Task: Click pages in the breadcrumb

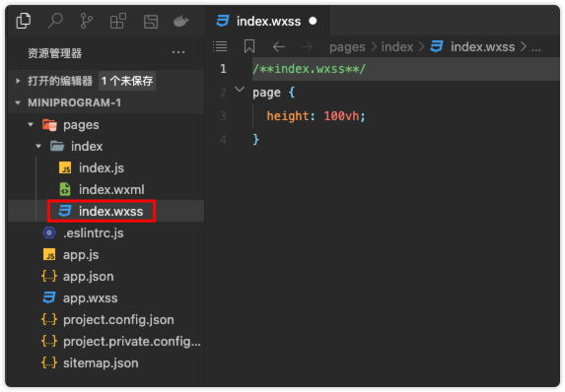Action: (x=347, y=47)
